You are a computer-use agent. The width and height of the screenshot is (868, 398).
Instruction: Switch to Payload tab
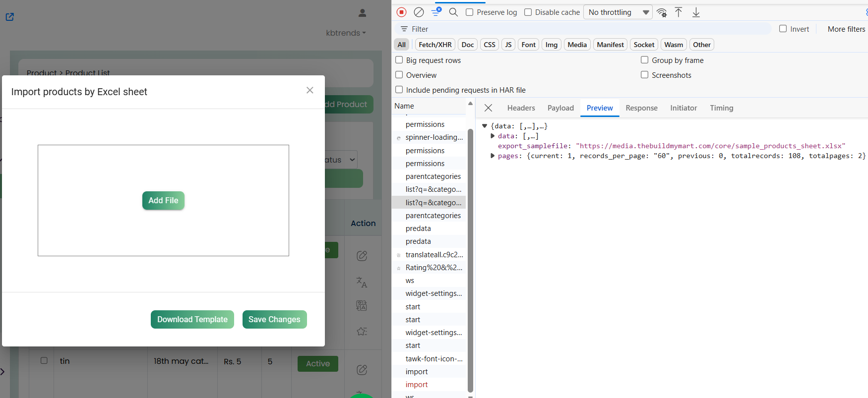[560, 108]
